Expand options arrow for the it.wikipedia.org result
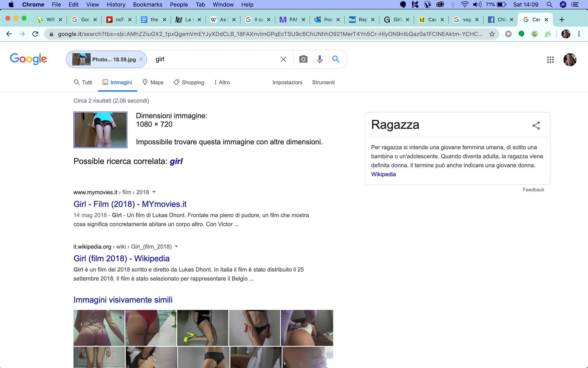 tap(176, 247)
